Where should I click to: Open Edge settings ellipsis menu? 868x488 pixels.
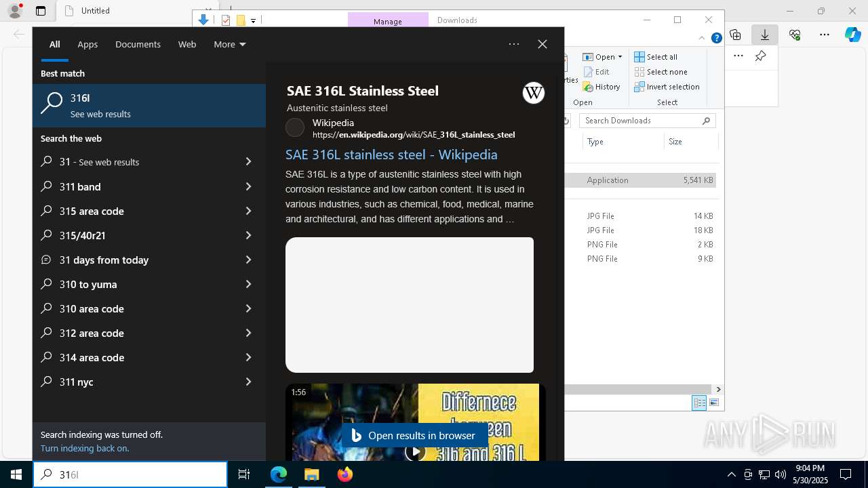click(x=825, y=35)
